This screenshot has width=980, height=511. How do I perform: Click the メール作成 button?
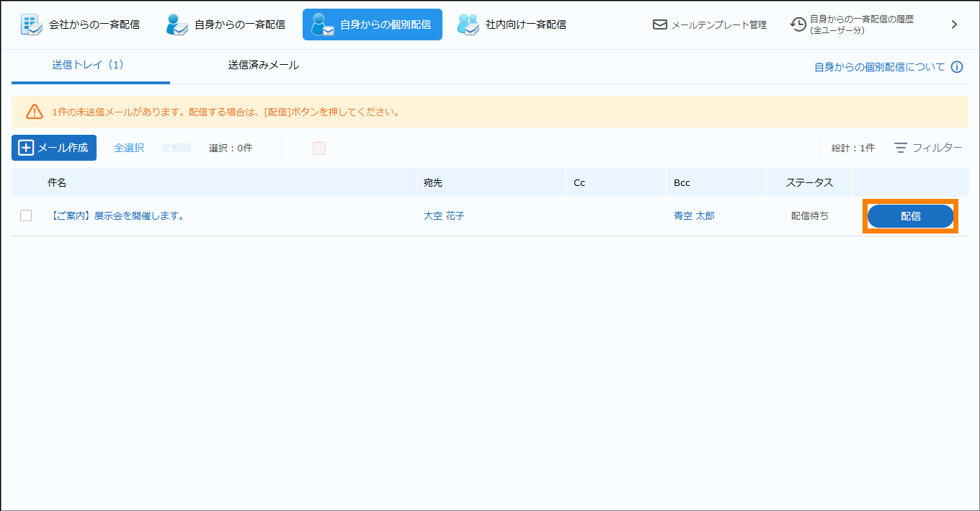(54, 148)
